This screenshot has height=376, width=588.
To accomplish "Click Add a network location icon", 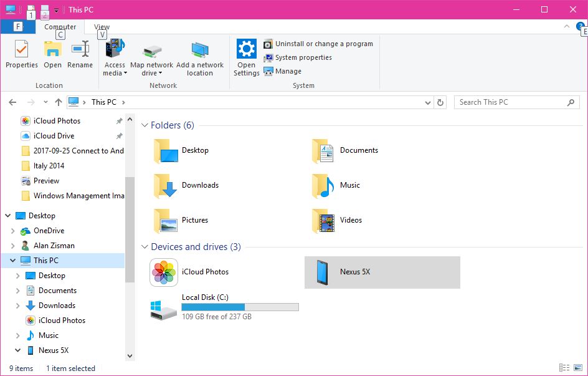I will (x=199, y=59).
